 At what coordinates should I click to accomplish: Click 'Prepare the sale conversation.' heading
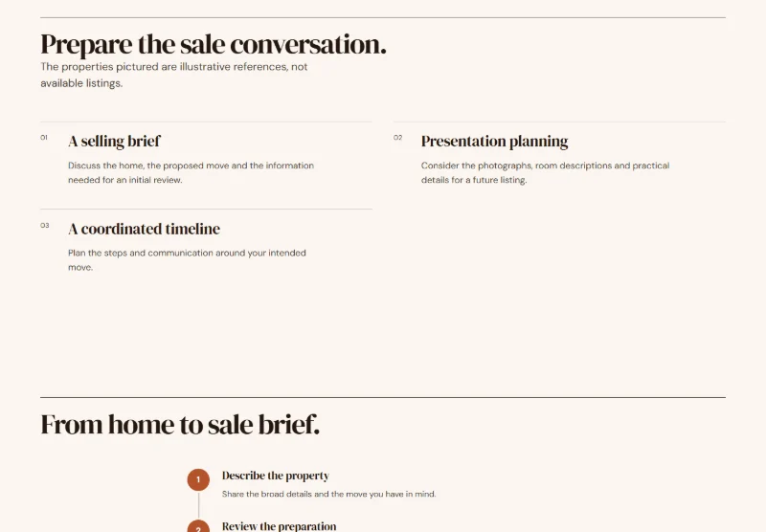214,44
